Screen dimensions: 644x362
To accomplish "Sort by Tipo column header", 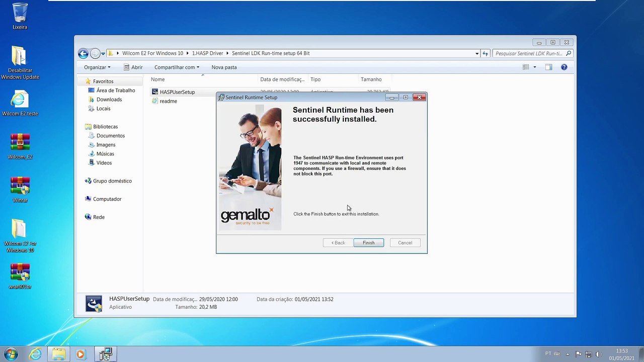I will click(333, 79).
